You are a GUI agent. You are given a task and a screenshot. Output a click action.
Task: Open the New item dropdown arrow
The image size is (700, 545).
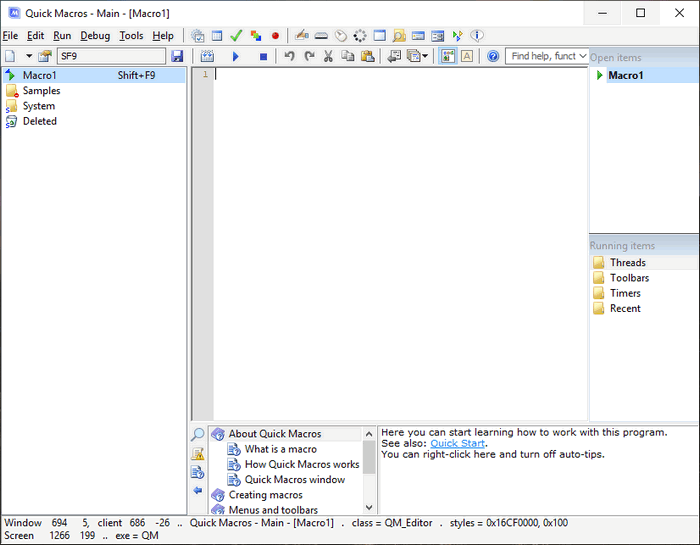(29, 57)
